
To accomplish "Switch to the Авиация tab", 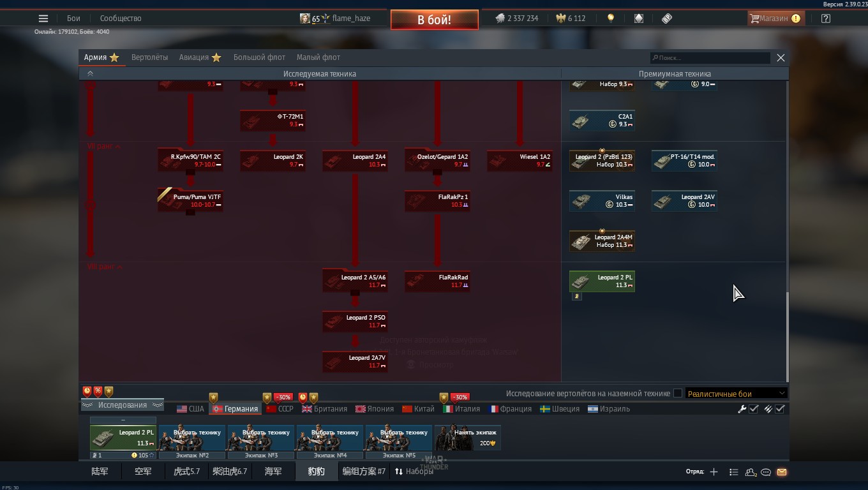I will (x=200, y=57).
